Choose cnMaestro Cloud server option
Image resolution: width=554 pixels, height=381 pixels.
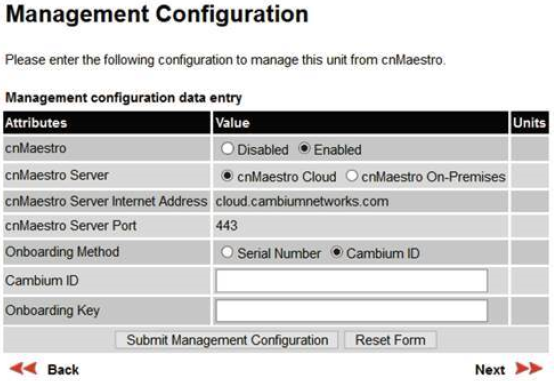[227, 175]
